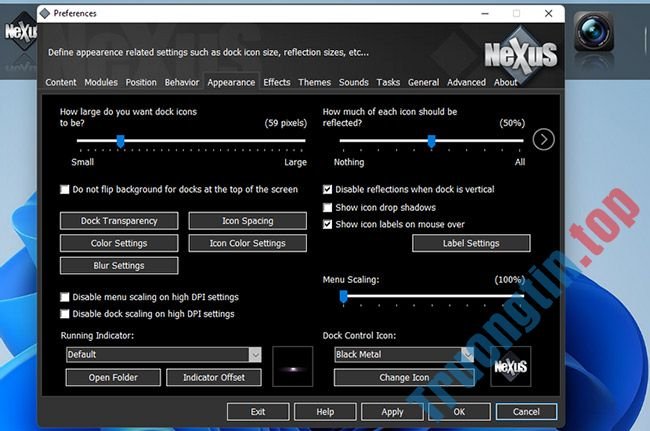This screenshot has width=650, height=431.
Task: Open the Themes tab
Action: point(315,82)
